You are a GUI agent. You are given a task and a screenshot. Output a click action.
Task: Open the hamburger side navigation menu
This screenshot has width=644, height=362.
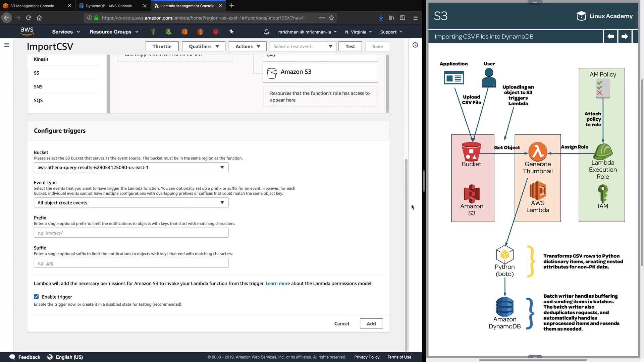(6, 45)
